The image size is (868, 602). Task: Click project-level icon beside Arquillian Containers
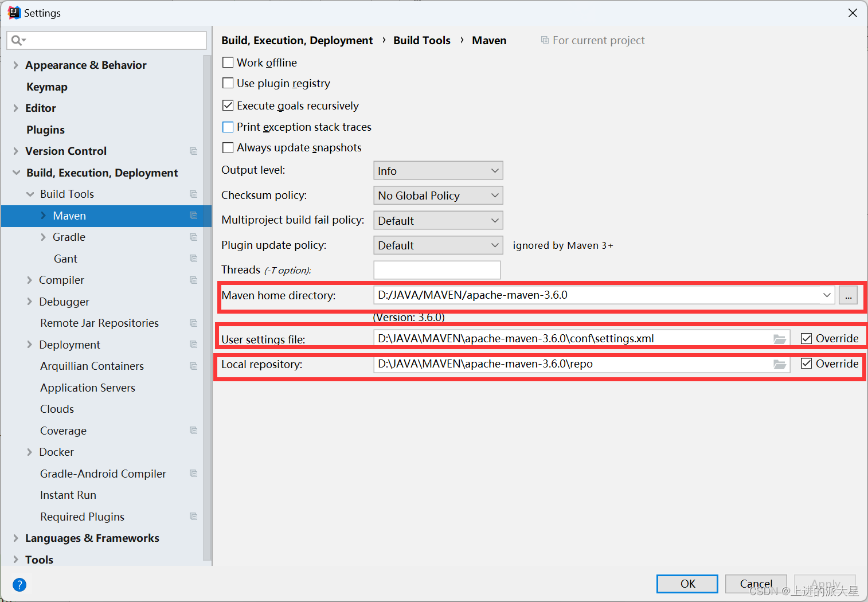[193, 366]
